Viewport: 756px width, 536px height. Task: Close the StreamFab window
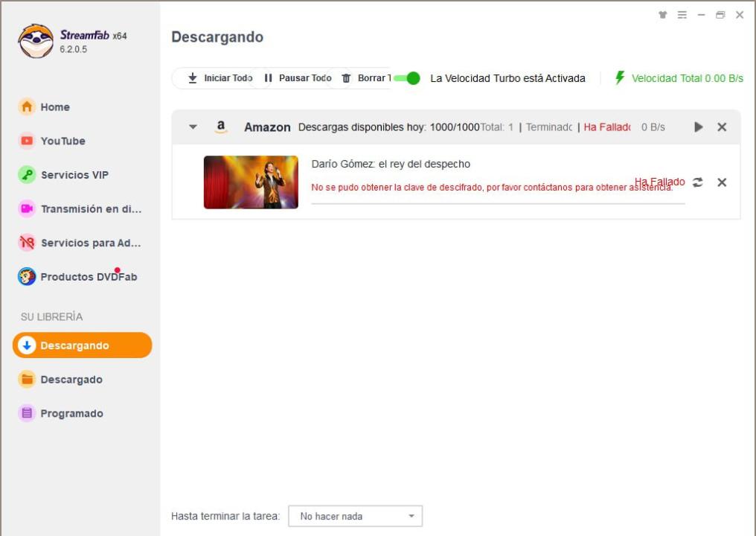[740, 15]
